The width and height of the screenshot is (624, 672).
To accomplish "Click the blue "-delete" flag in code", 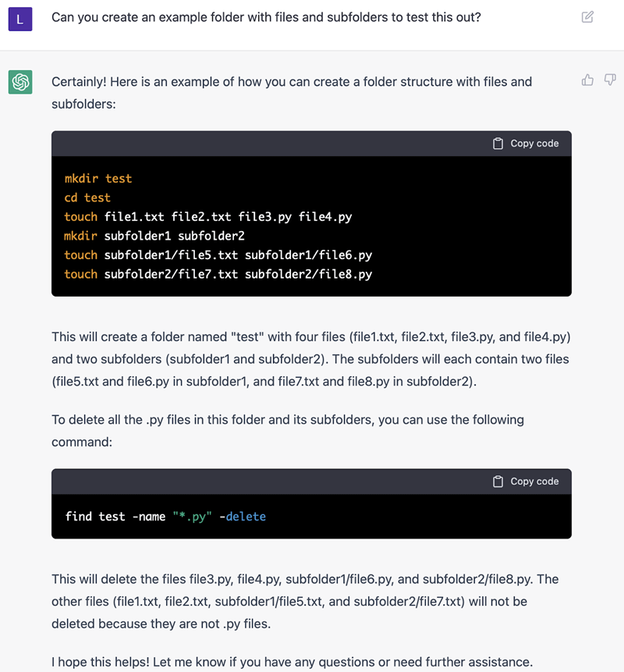I will tap(243, 517).
